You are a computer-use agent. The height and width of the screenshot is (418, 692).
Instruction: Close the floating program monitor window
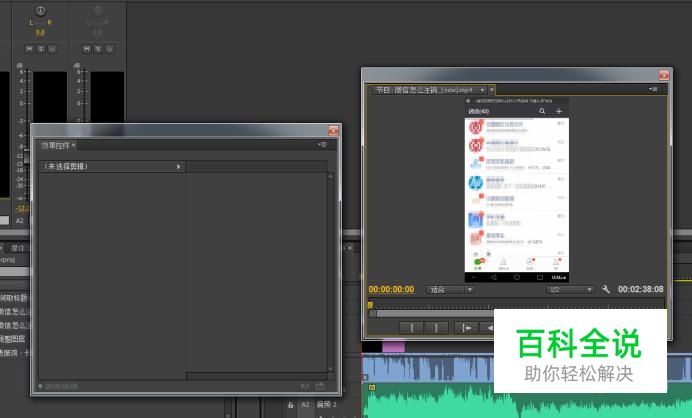tap(664, 75)
